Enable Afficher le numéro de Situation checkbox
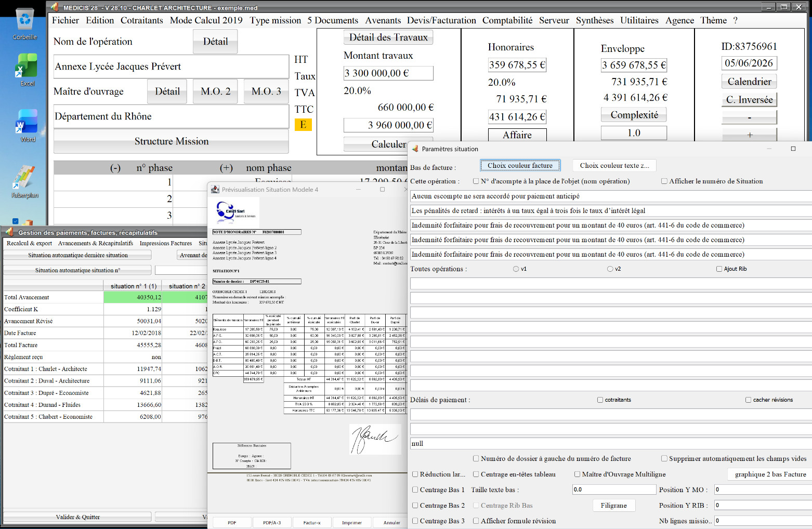 click(x=664, y=181)
